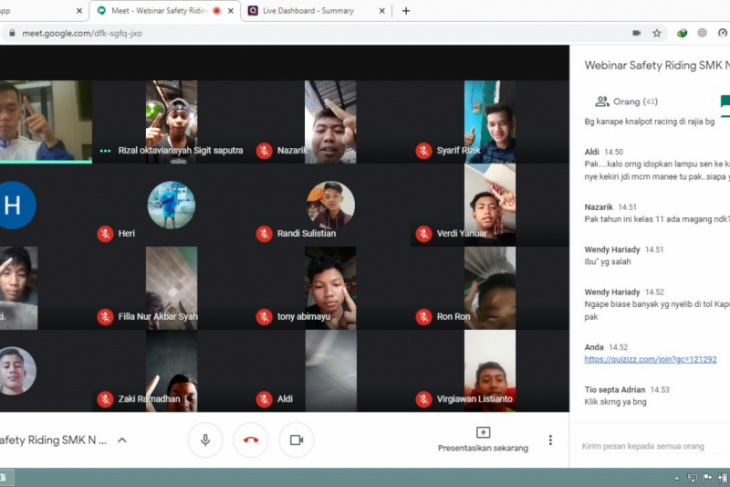Screen dimensions: 730x487
Task: Select Randi Sulistian's round avatar picture
Action: click(x=331, y=205)
